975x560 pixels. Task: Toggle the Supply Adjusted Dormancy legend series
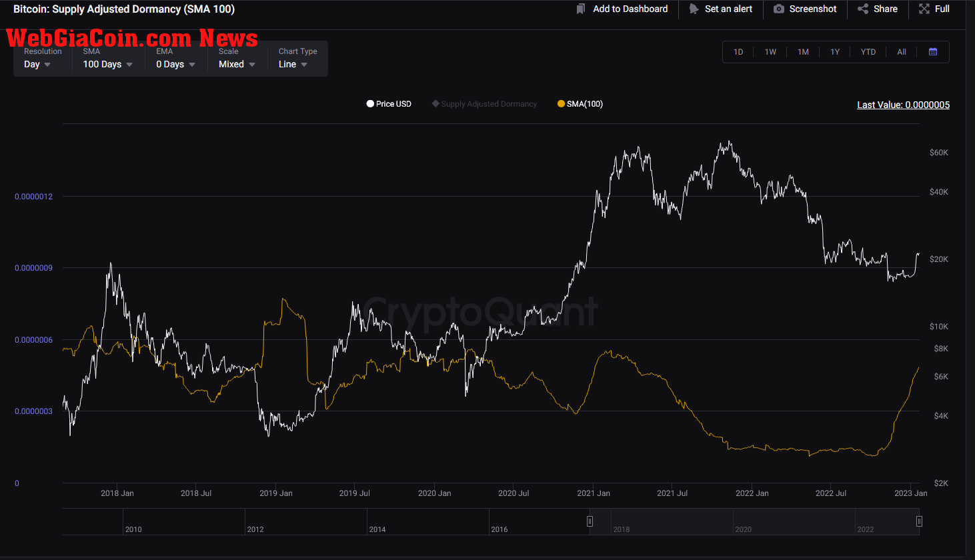pyautogui.click(x=484, y=104)
